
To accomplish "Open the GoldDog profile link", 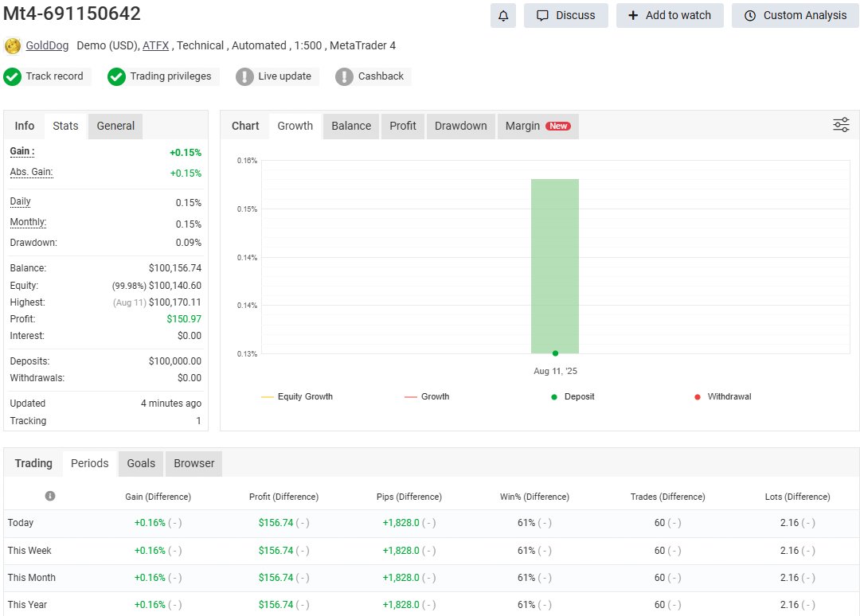I will 47,45.
